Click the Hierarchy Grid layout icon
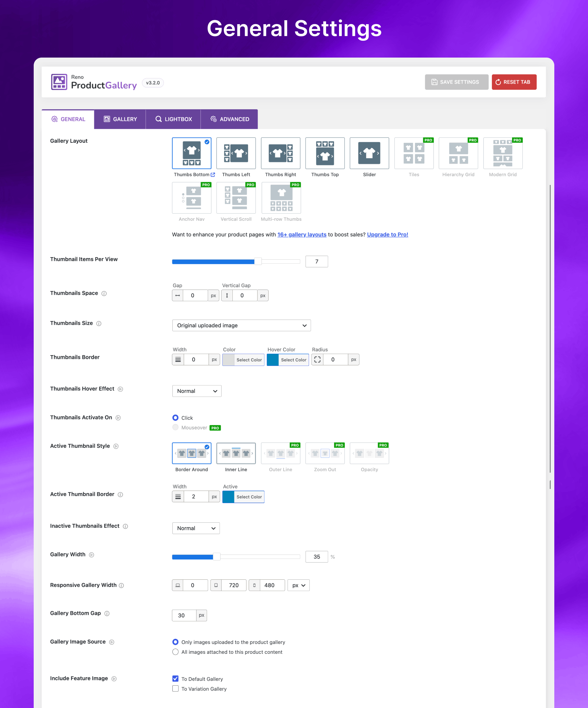Viewport: 588px width, 708px height. click(x=458, y=153)
